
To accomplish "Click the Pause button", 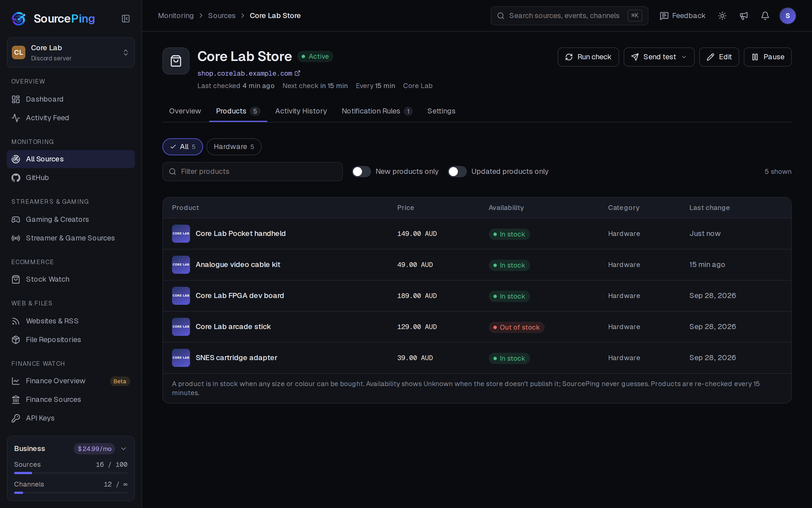I will pyautogui.click(x=768, y=57).
